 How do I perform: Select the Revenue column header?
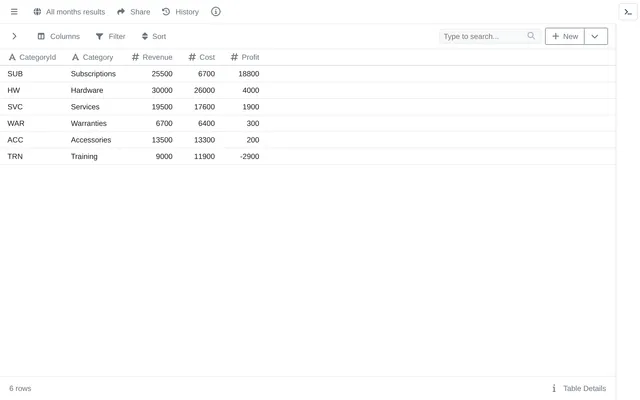pos(157,57)
